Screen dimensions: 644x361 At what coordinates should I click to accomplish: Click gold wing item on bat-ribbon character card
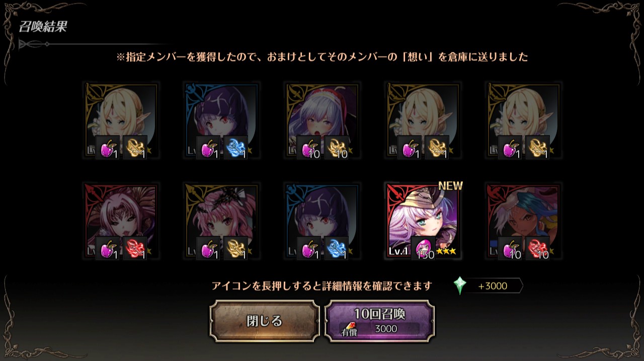pos(235,248)
